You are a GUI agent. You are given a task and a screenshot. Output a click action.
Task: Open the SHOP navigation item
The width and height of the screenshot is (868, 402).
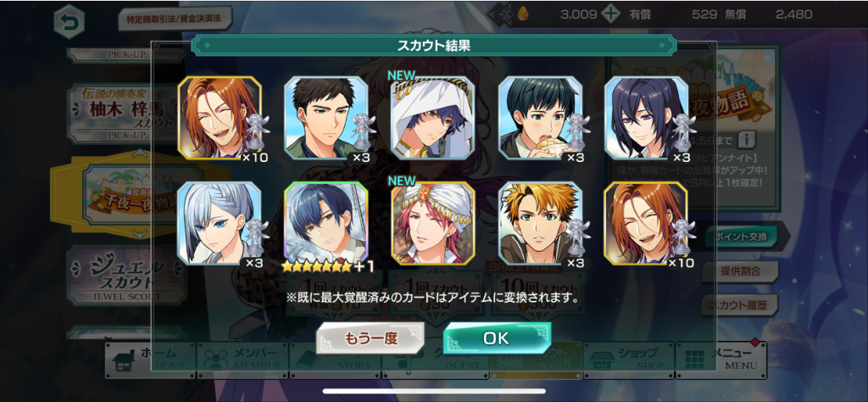(x=628, y=360)
